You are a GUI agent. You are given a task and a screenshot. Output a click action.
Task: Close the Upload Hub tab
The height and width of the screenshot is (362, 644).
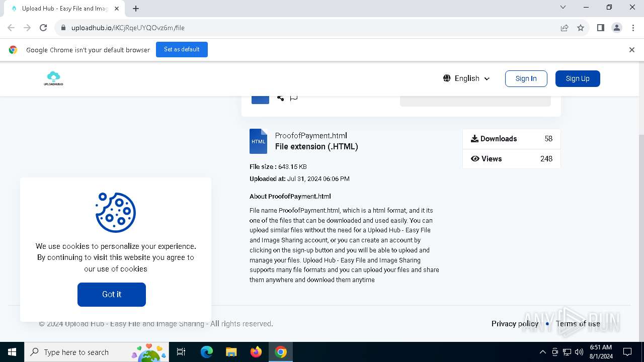pyautogui.click(x=117, y=9)
